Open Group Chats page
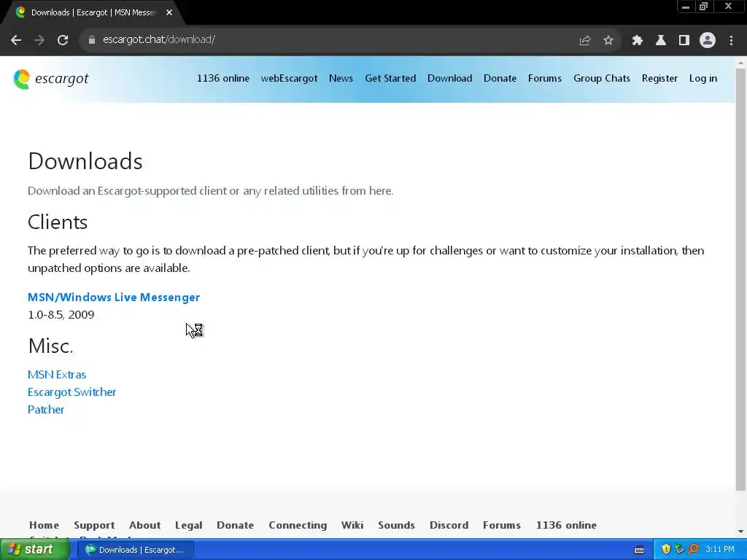 (x=602, y=79)
